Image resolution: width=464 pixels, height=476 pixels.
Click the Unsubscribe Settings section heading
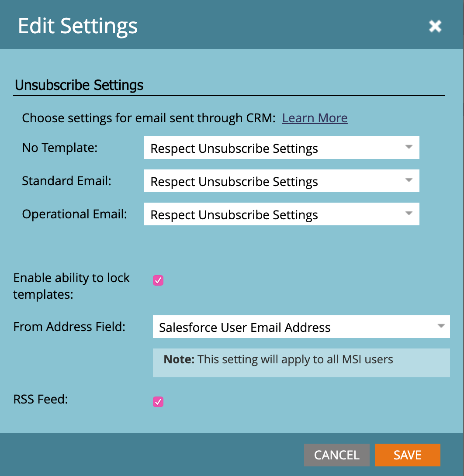pyautogui.click(x=79, y=85)
